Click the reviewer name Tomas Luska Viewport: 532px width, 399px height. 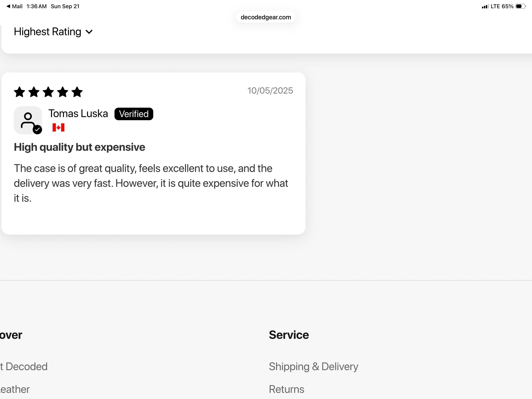[x=78, y=114]
